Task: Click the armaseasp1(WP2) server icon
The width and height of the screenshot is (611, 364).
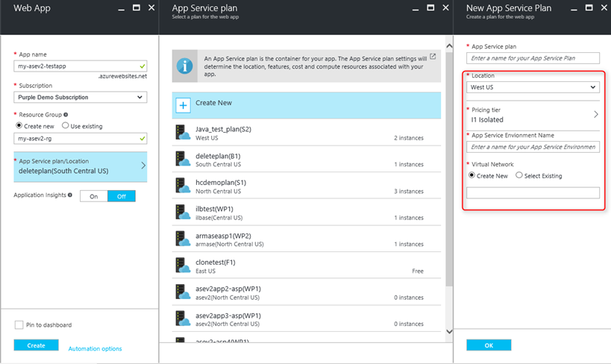Action: [182, 239]
